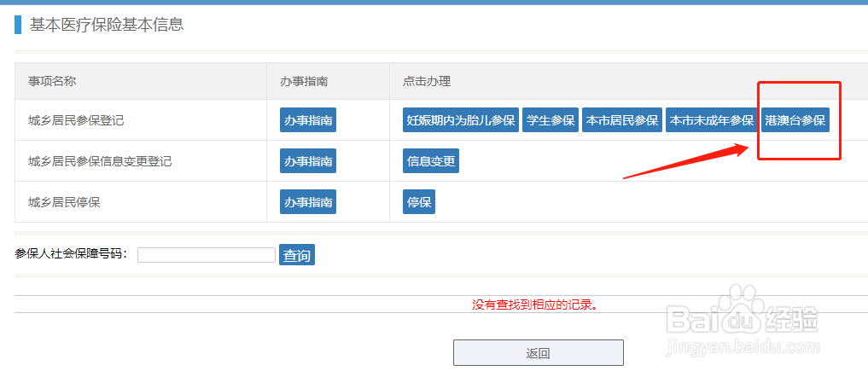Screen dimensions: 868x377
Task: Click the 查询 search button
Action: 297,255
